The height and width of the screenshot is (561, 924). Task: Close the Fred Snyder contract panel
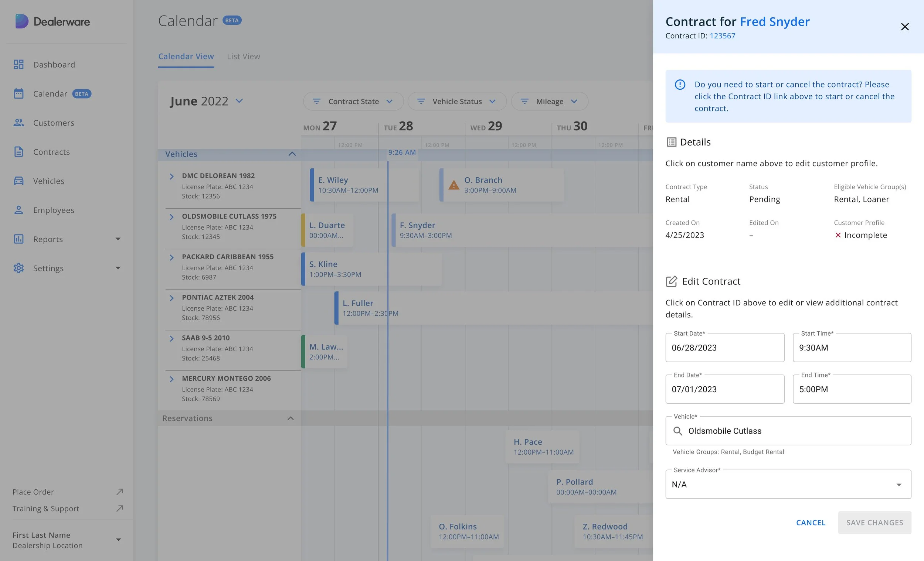[904, 27]
